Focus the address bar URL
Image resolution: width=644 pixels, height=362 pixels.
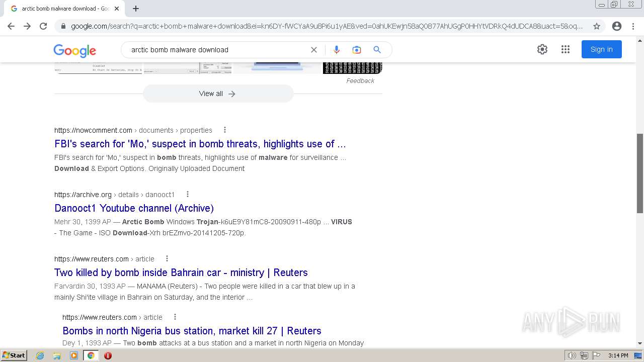click(327, 26)
